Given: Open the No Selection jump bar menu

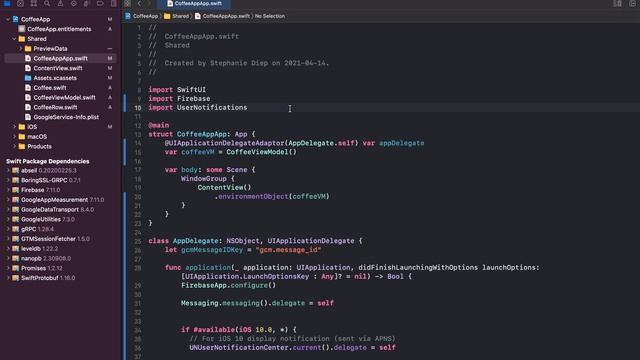Looking at the screenshot, I should [270, 16].
